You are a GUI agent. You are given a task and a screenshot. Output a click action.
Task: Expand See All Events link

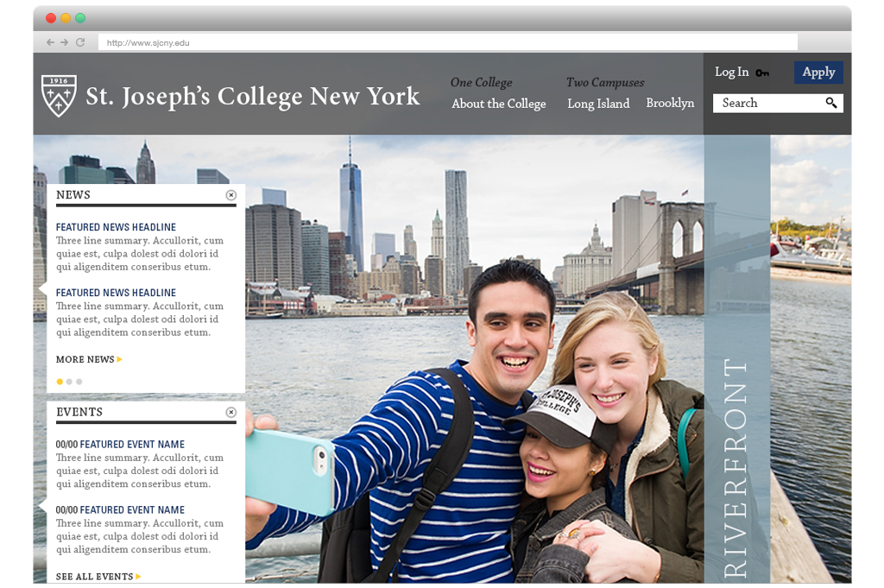point(98,576)
